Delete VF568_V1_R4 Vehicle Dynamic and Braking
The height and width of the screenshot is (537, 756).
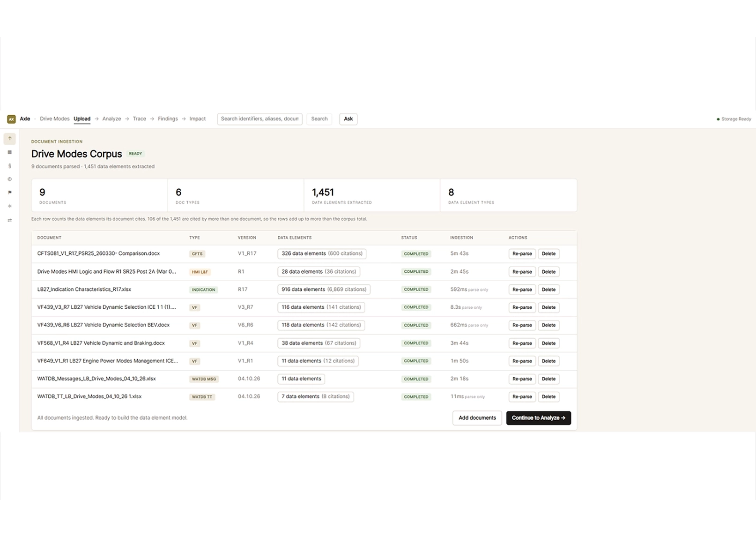coord(548,343)
